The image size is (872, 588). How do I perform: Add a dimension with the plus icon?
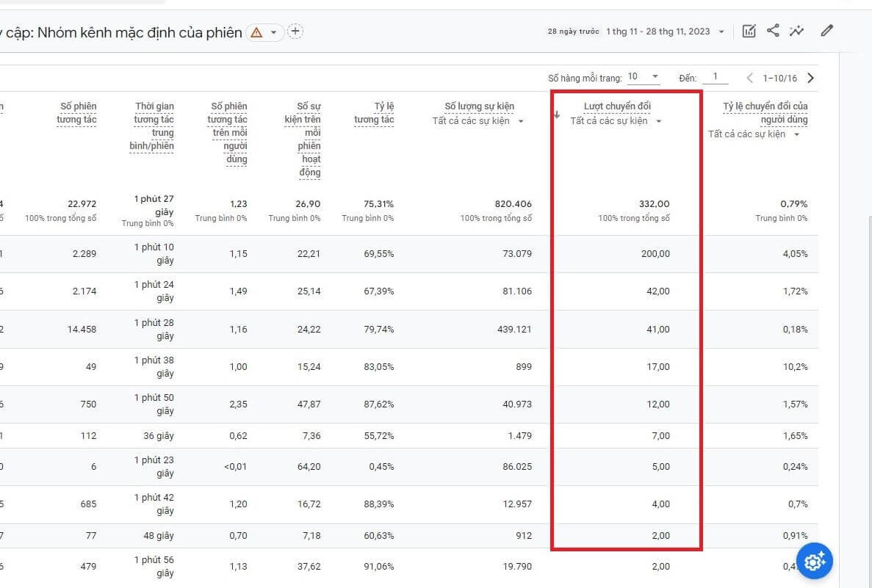pos(295,31)
